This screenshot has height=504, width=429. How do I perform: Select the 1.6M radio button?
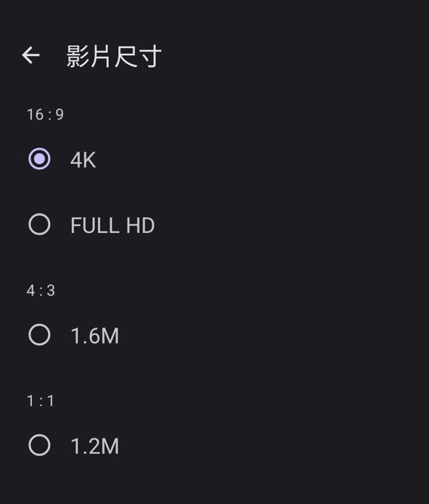tap(39, 335)
